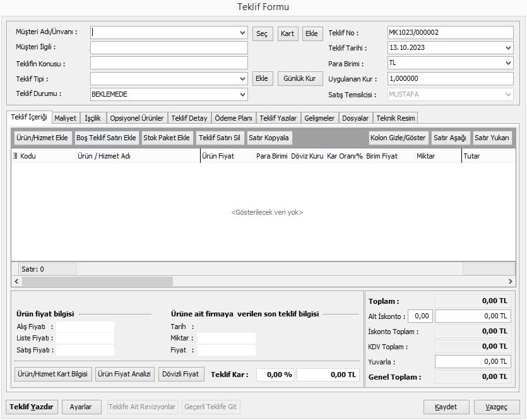The height and width of the screenshot is (420, 527).
Task: Click the Ürün/Hizmet Ekle button
Action: 41,138
